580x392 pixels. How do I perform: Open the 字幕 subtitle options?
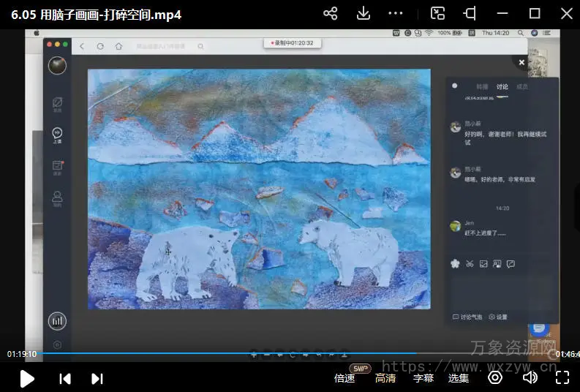click(423, 378)
